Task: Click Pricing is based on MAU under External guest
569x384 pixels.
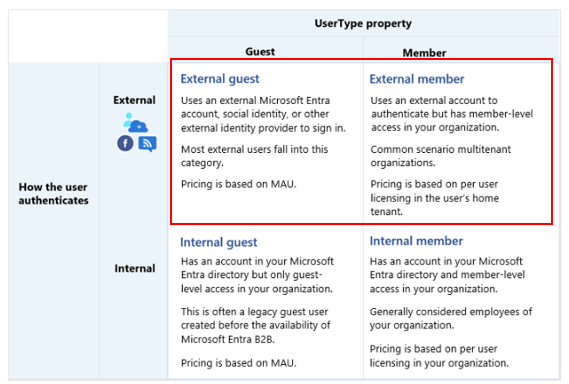Action: click(238, 184)
